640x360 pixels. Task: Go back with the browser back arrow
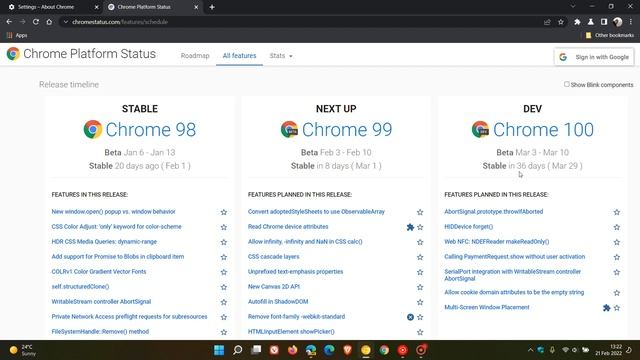point(9,22)
